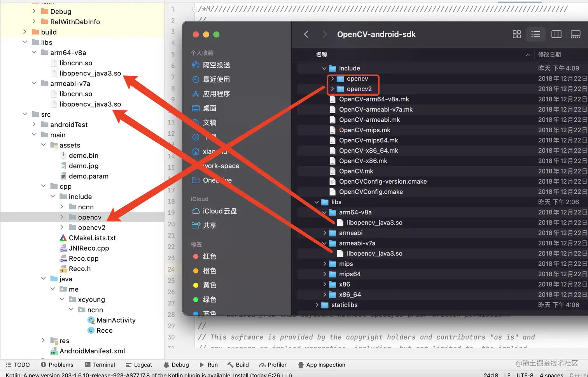The width and height of the screenshot is (588, 377).
Task: Sort Finder list by 名称 column
Action: coord(322,54)
